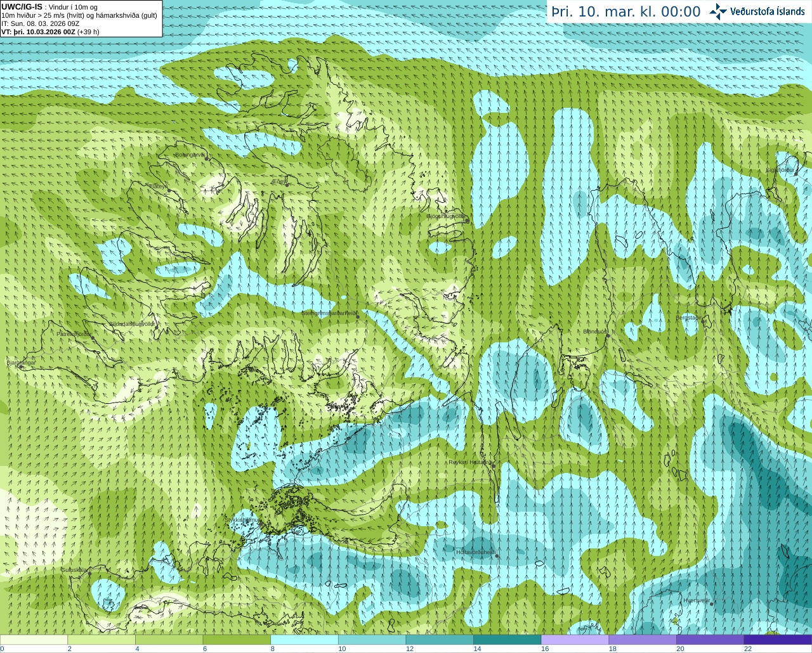Click the Bjargtangar station label
The width and height of the screenshot is (812, 653).
(21, 363)
